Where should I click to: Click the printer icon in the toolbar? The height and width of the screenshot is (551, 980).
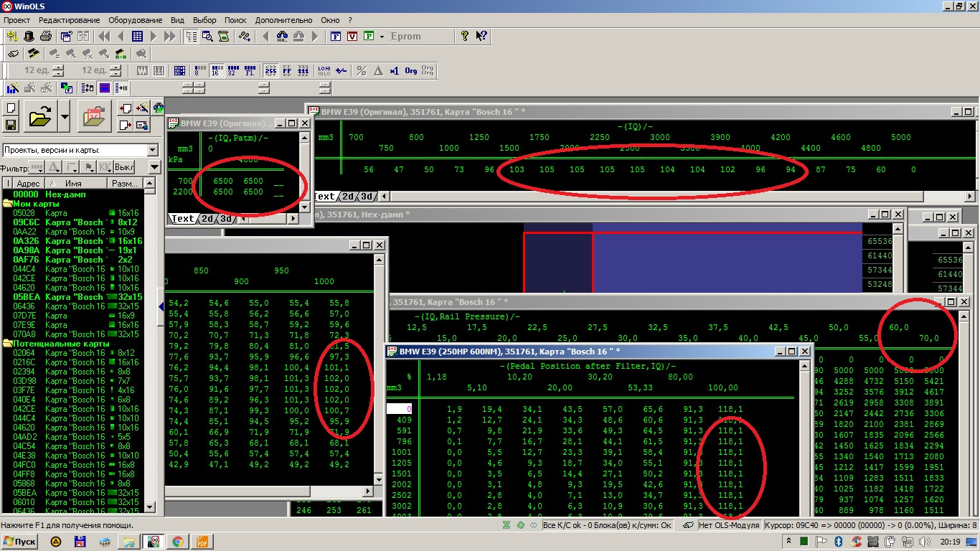tap(46, 36)
